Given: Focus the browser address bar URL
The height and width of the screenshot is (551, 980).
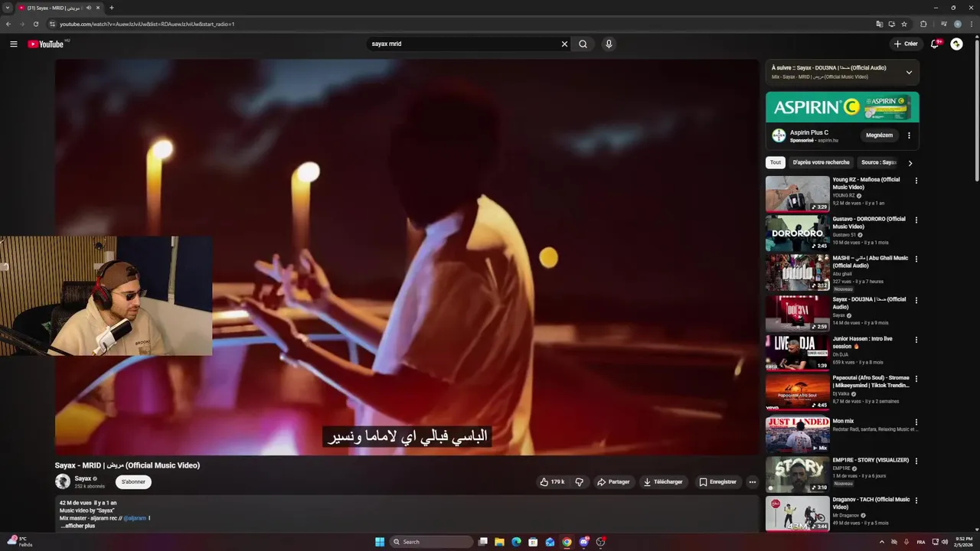Looking at the screenshot, I should pos(147,24).
